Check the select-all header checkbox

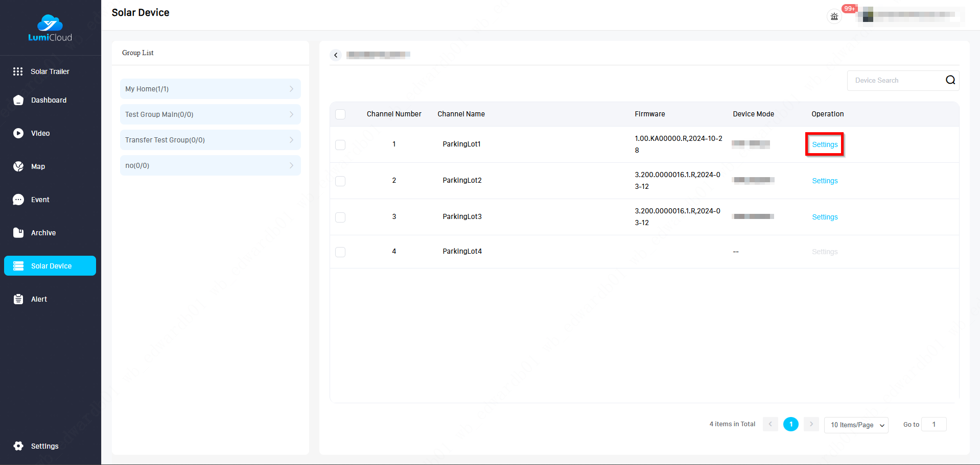[x=340, y=114]
